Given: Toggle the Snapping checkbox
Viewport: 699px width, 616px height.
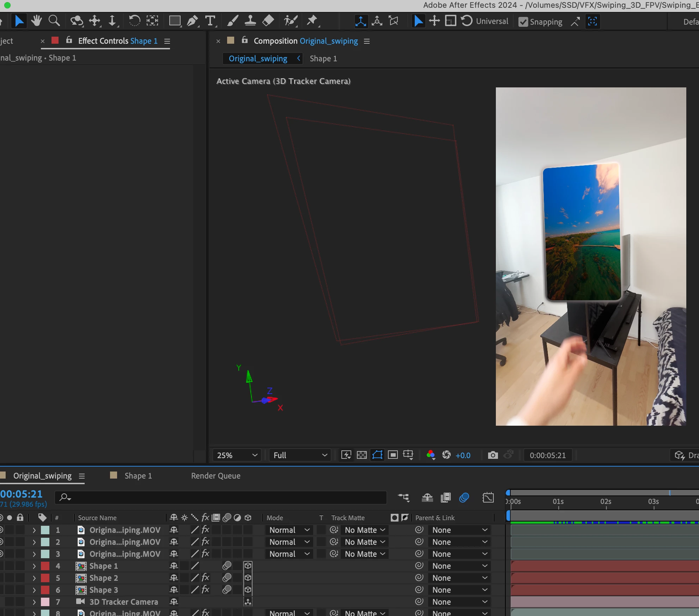Looking at the screenshot, I should coord(523,22).
